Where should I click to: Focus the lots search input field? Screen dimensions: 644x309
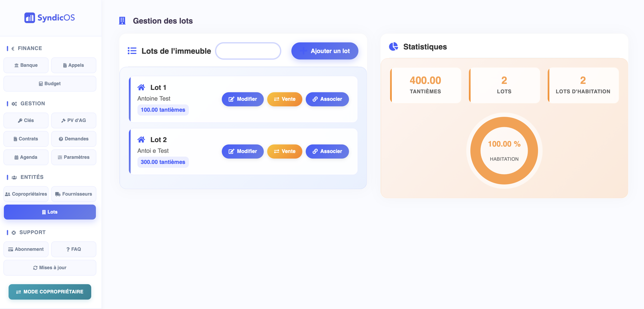[x=248, y=51]
